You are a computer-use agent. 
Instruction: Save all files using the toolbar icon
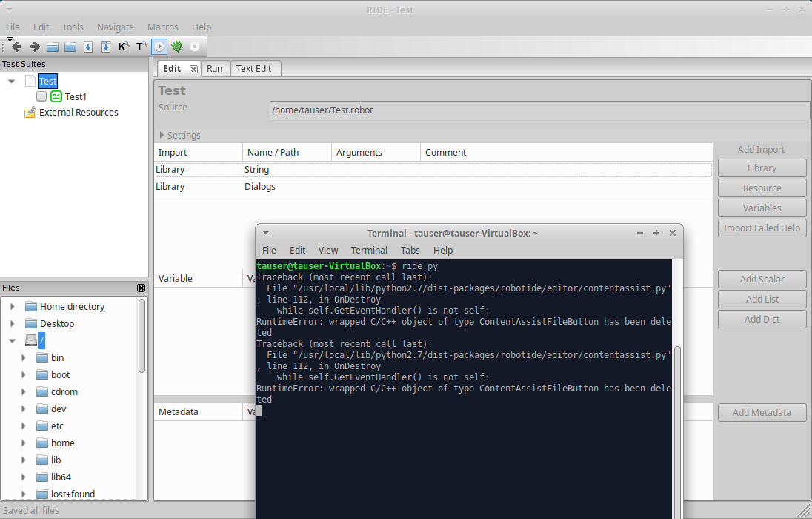(106, 46)
